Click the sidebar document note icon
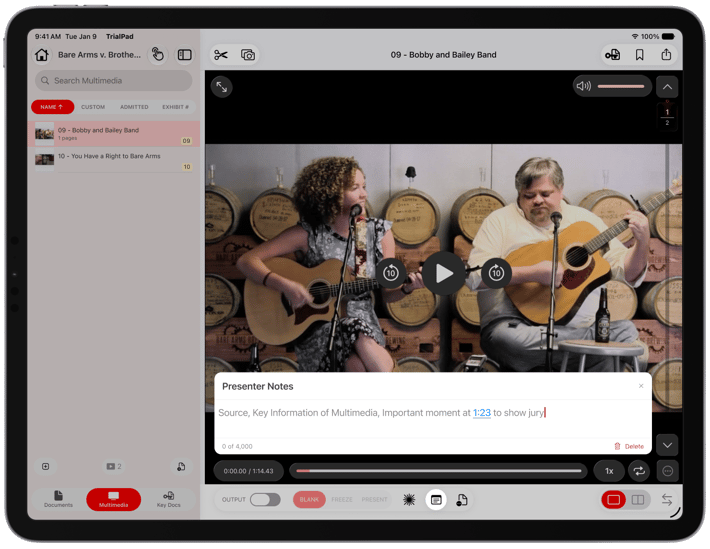The height and width of the screenshot is (549, 710). coord(181,466)
